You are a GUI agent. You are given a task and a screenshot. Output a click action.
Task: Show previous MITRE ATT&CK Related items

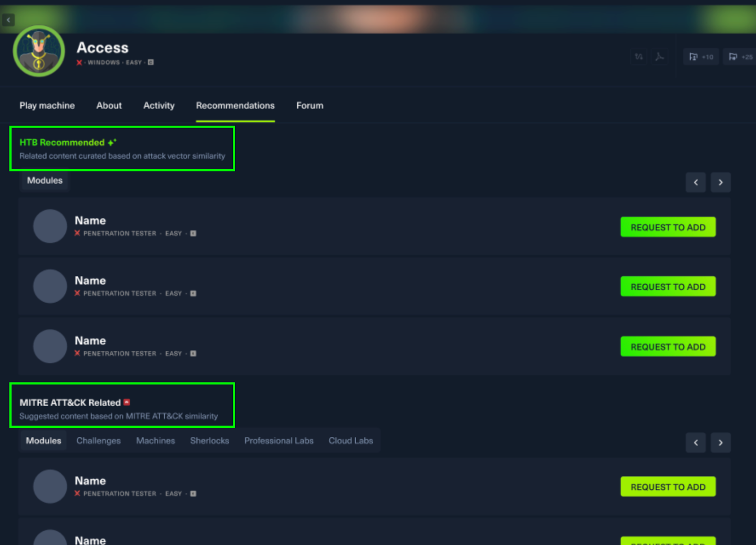coord(696,443)
